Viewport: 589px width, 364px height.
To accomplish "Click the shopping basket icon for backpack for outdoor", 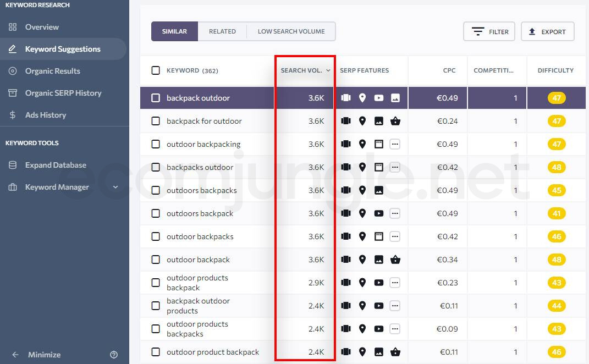I will pyautogui.click(x=395, y=121).
